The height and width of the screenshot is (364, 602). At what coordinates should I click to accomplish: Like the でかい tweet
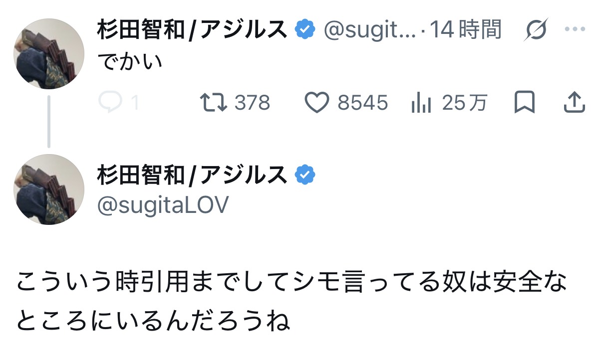point(316,103)
